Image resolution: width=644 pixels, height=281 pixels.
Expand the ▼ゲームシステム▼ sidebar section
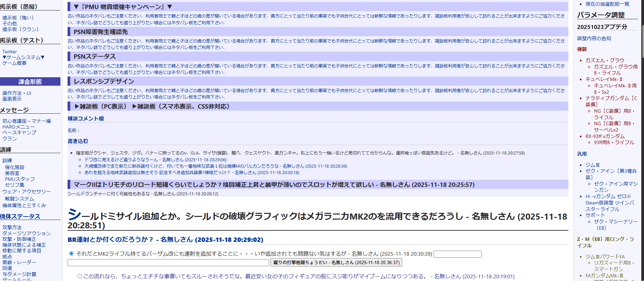pyautogui.click(x=23, y=57)
